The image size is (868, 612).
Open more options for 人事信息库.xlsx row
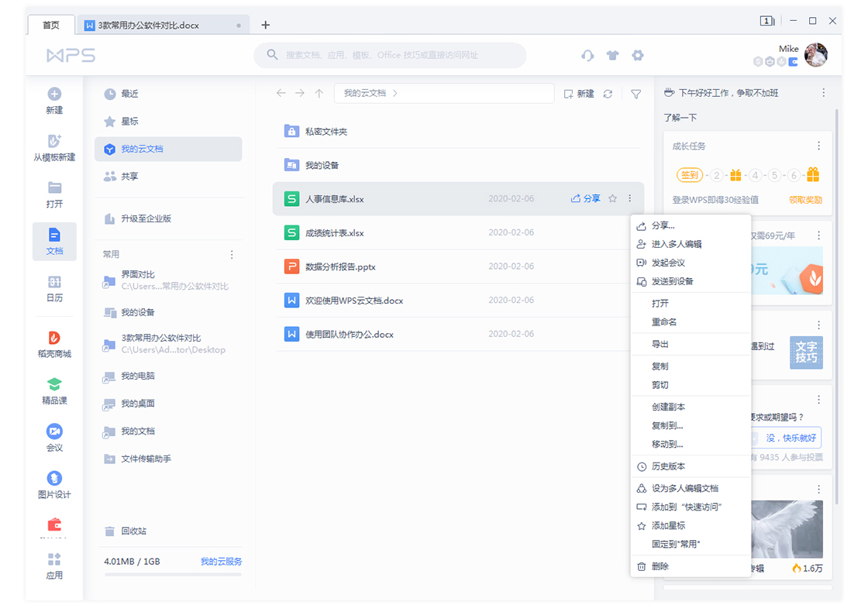(630, 198)
